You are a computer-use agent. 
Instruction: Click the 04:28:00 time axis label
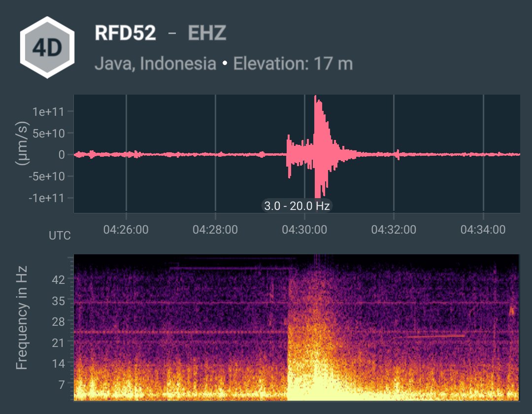(x=215, y=229)
